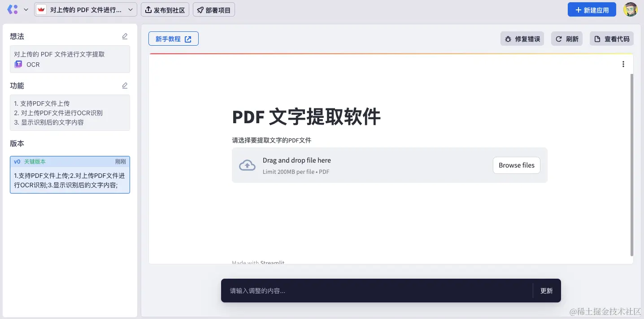The height and width of the screenshot is (319, 644).
Task: Select the v0 关键版本 version card
Action: [70, 175]
